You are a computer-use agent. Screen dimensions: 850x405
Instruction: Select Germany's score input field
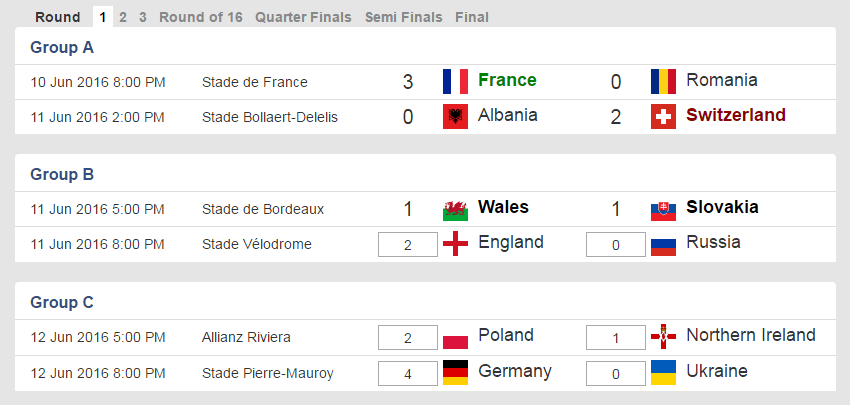(408, 373)
